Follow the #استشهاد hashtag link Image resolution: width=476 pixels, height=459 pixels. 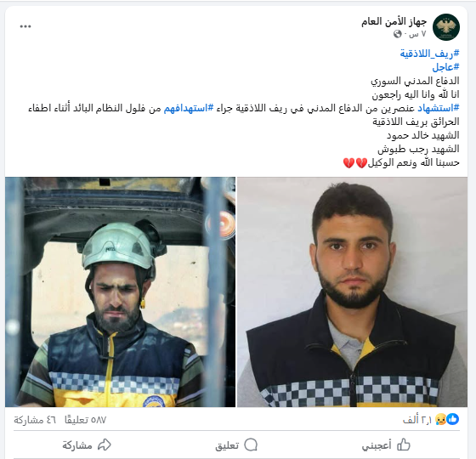tap(439, 108)
